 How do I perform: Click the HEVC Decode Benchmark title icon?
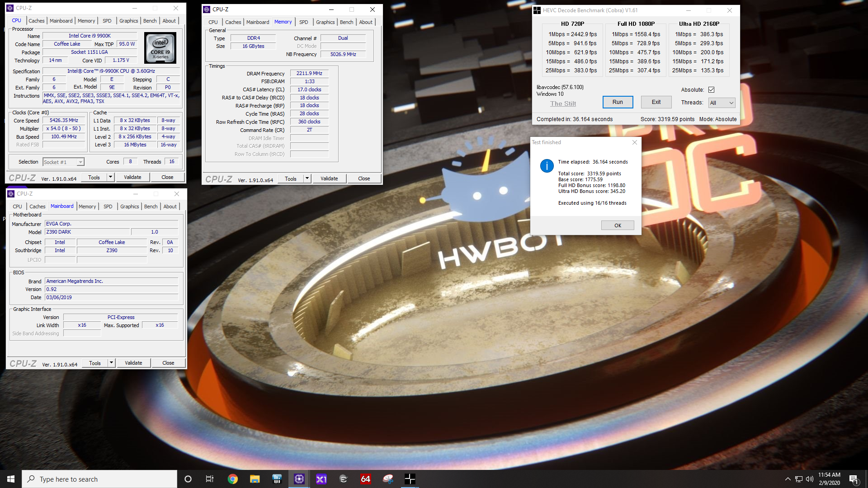[x=537, y=10]
